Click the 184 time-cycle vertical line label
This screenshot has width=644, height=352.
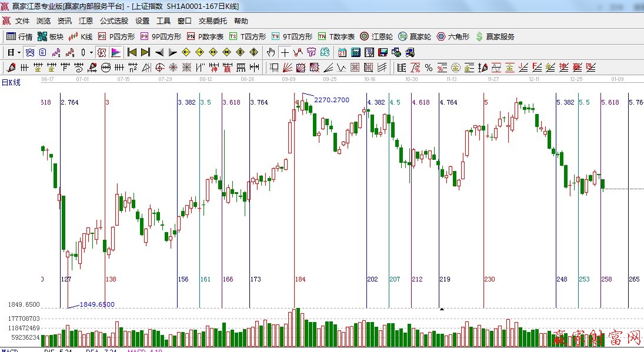point(300,279)
